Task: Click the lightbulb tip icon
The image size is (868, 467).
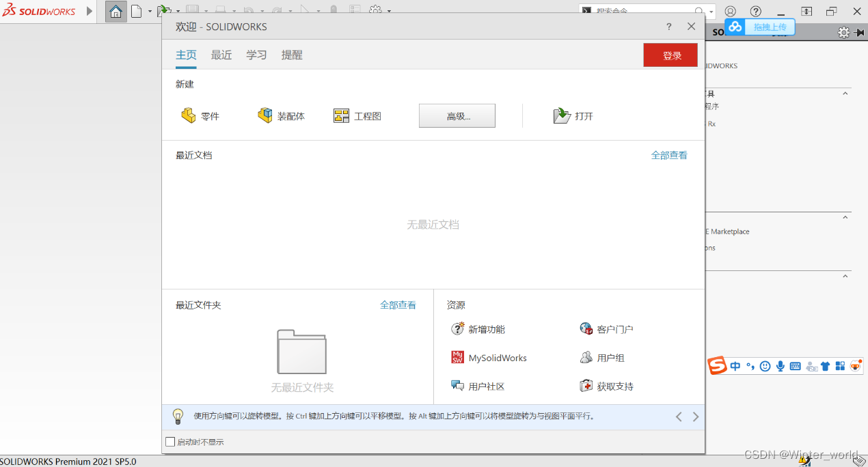Action: (178, 416)
